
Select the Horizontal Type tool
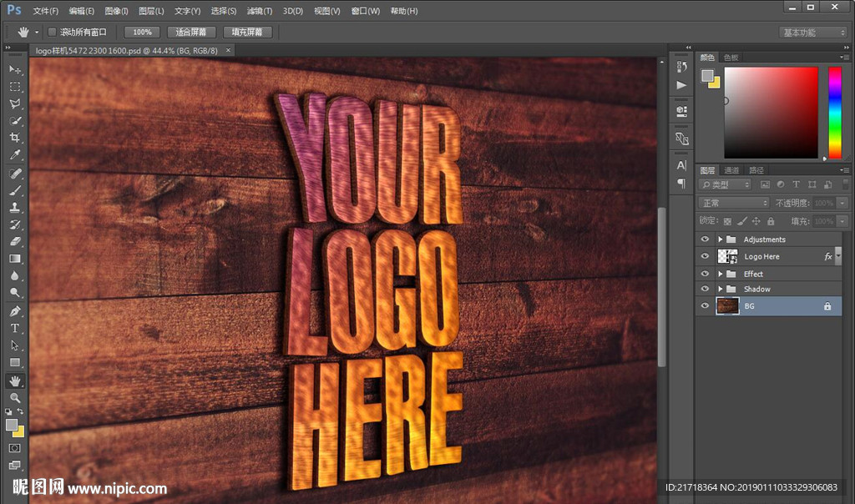[x=15, y=329]
